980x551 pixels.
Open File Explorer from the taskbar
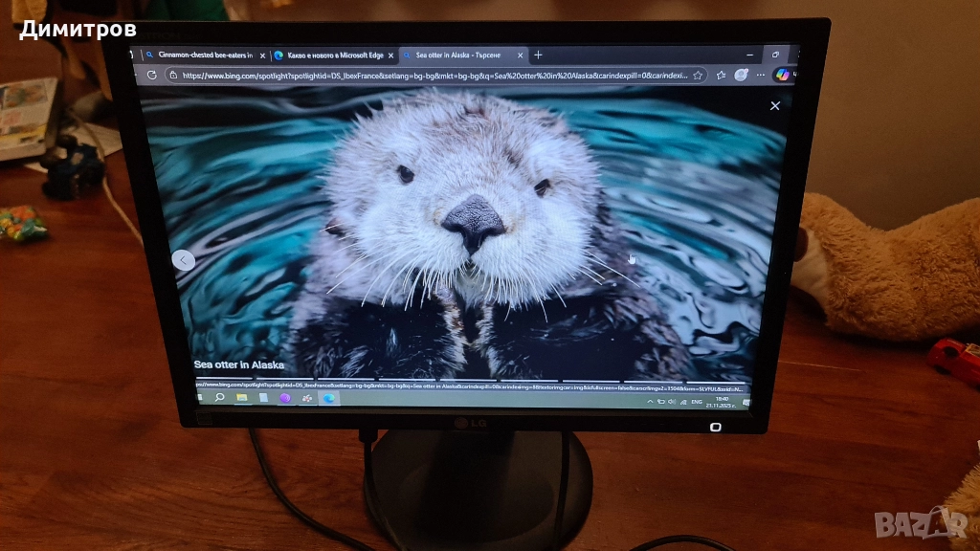click(x=241, y=398)
